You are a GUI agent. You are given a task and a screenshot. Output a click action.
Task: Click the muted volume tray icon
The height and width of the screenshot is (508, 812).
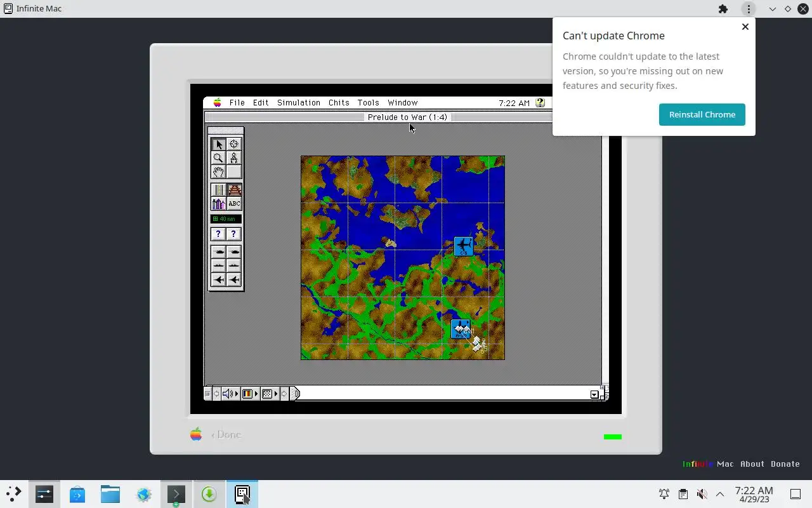(702, 494)
